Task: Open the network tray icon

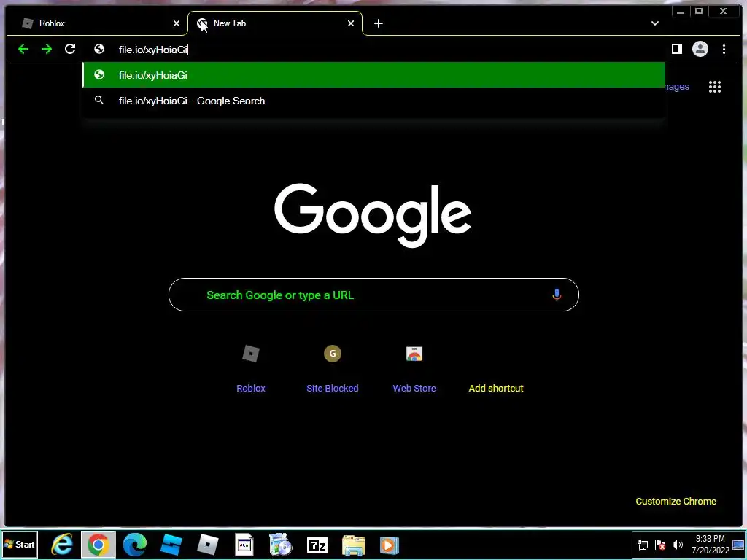Action: [643, 545]
